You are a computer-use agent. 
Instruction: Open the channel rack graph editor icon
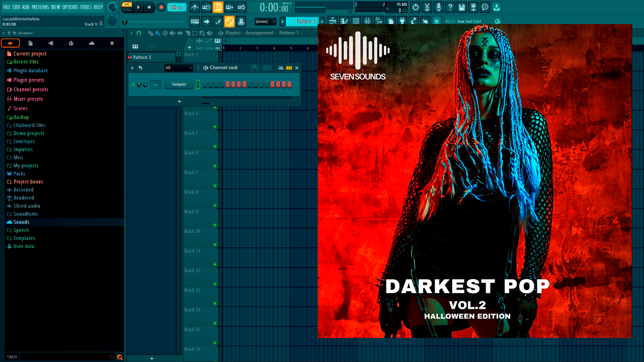(281, 68)
